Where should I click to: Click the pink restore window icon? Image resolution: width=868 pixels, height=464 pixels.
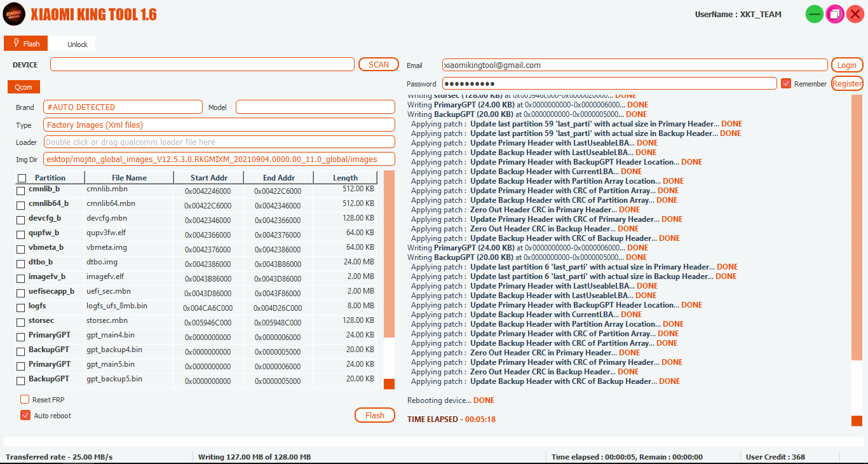coord(834,14)
